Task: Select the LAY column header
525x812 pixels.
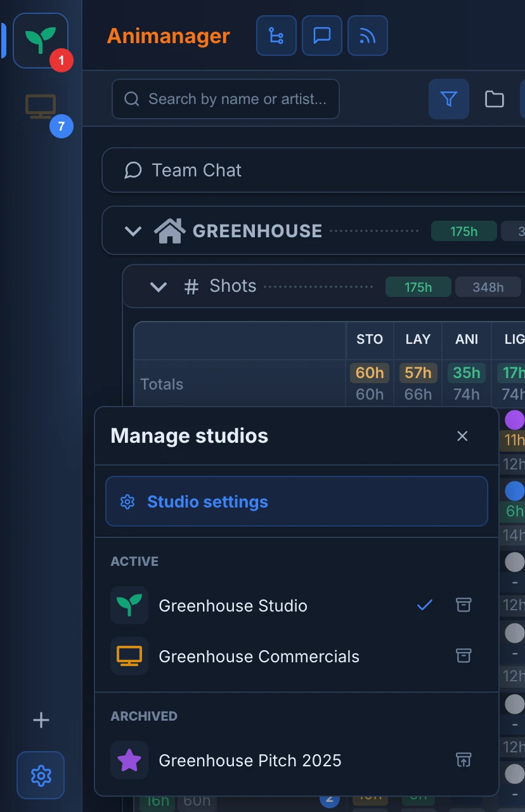Action: tap(418, 339)
